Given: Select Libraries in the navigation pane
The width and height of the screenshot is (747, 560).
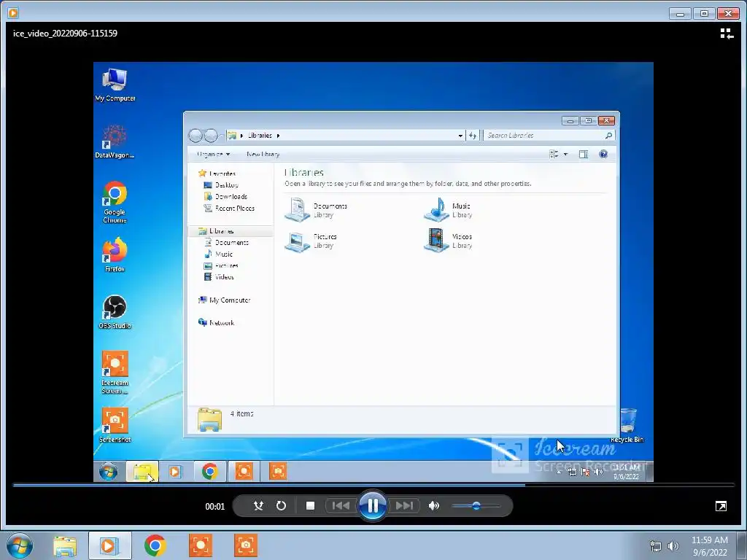Looking at the screenshot, I should click(x=216, y=231).
